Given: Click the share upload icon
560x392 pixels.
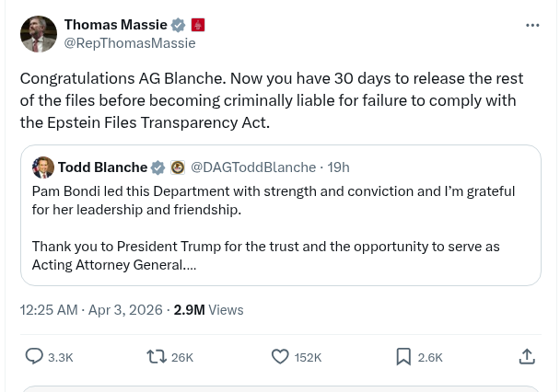Looking at the screenshot, I should coord(527,356).
